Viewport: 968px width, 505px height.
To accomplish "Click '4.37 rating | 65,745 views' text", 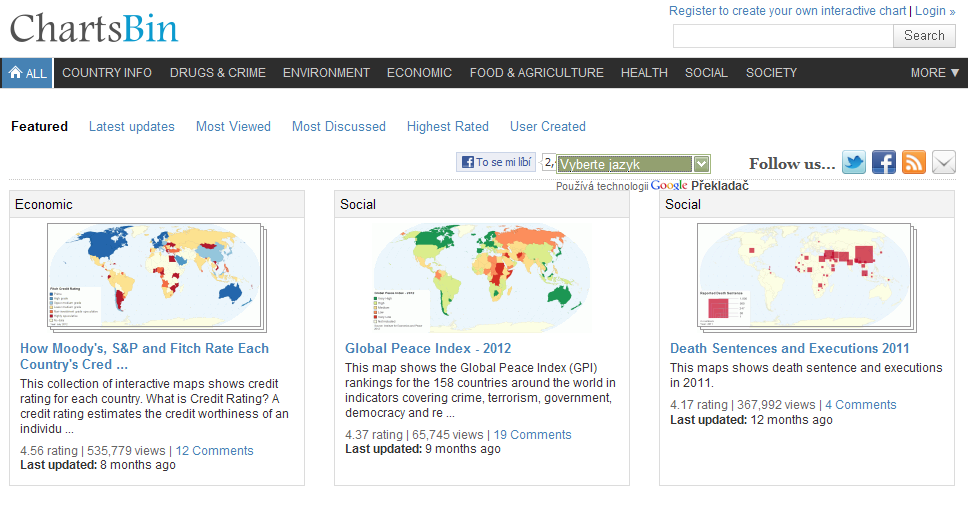I will [x=414, y=435].
